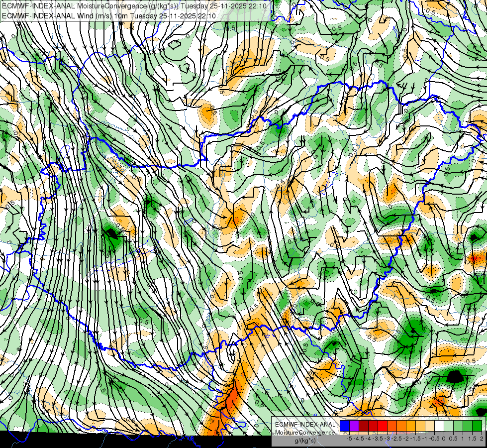Viewport: 487px width, 448px height.
Task: Select the legend swatch between -4 and -3.5
Action: point(373,426)
